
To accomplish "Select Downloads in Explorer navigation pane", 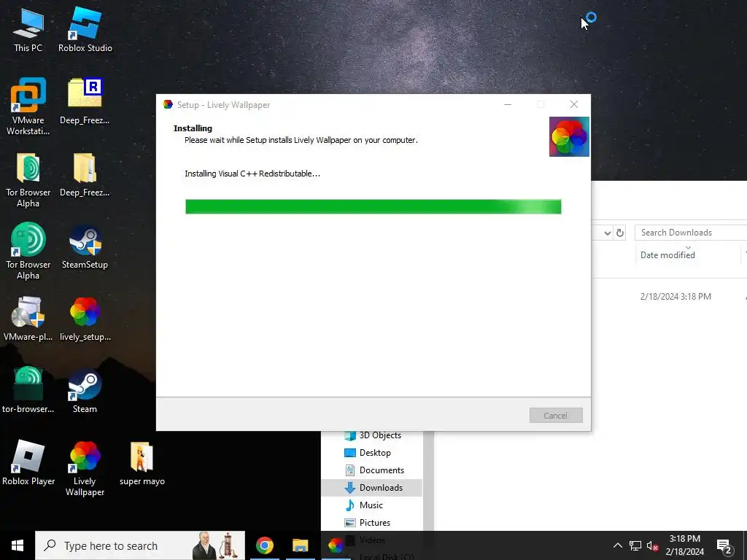I will pos(371,488).
